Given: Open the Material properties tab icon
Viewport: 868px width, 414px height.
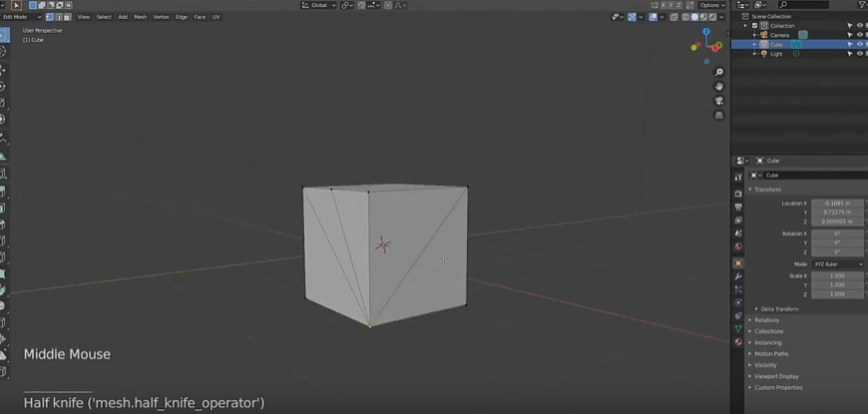Looking at the screenshot, I should pos(738,341).
